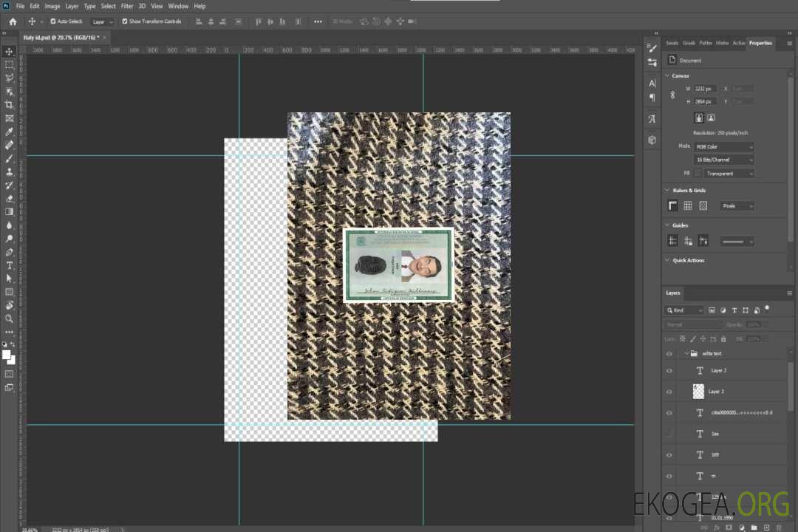Collapse the 'edita text' layer group
The image size is (798, 532).
pos(686,354)
